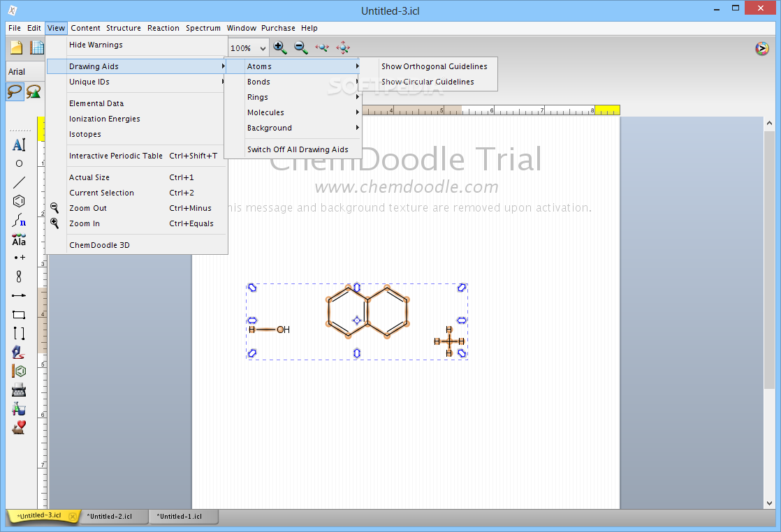Open the Reaction menu
The image size is (781, 532).
[x=163, y=28]
